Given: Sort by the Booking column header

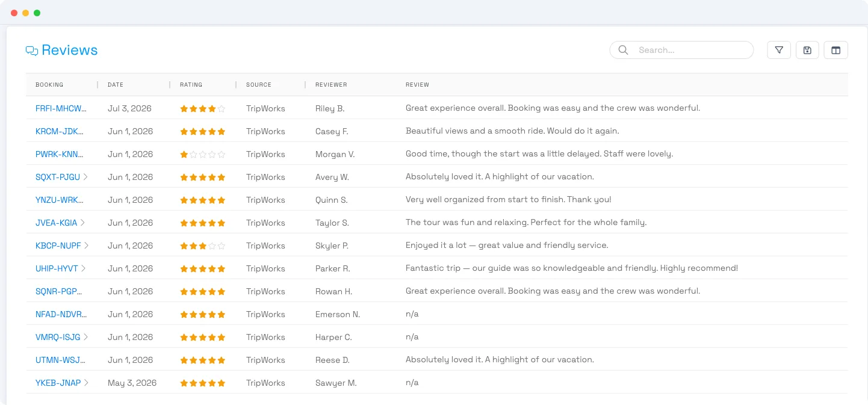Looking at the screenshot, I should [x=49, y=85].
